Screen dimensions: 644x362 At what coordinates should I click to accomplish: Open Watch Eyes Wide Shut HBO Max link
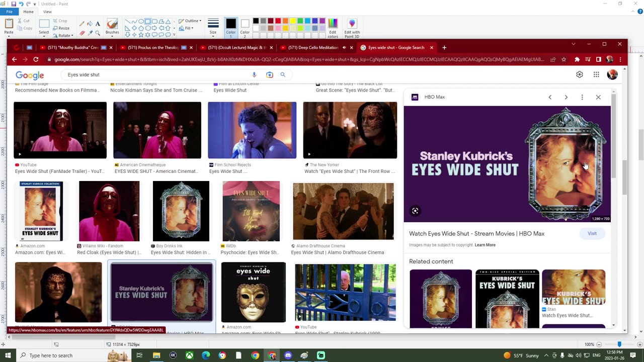click(476, 233)
